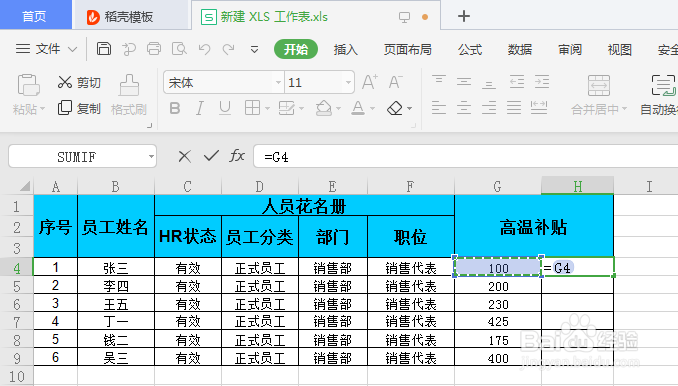Open Print Preview icon

click(179, 49)
